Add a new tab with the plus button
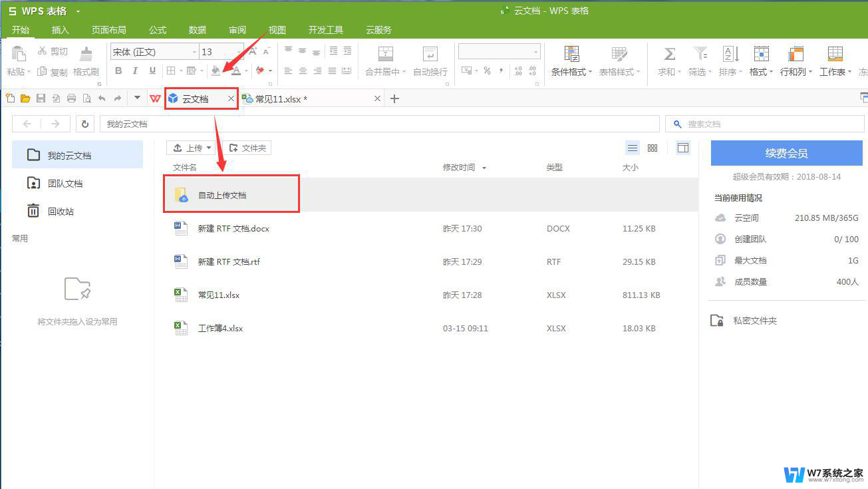This screenshot has height=489, width=868. [x=394, y=98]
